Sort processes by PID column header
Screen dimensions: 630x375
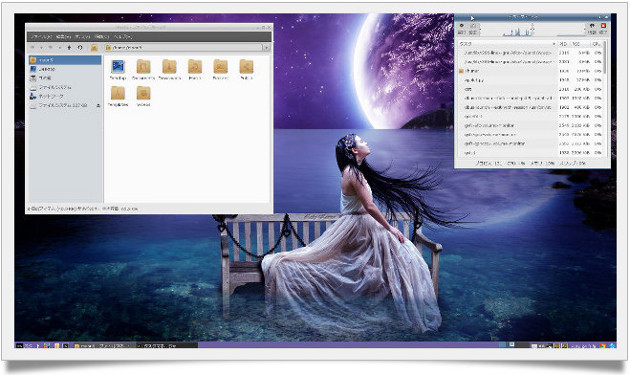(564, 44)
